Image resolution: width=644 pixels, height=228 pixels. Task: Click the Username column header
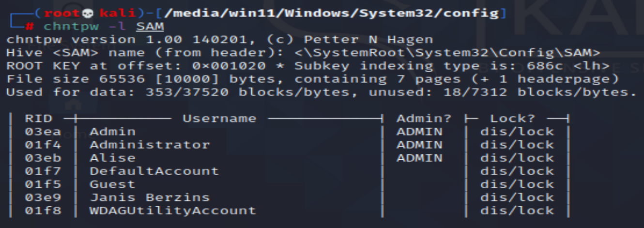[x=219, y=118]
